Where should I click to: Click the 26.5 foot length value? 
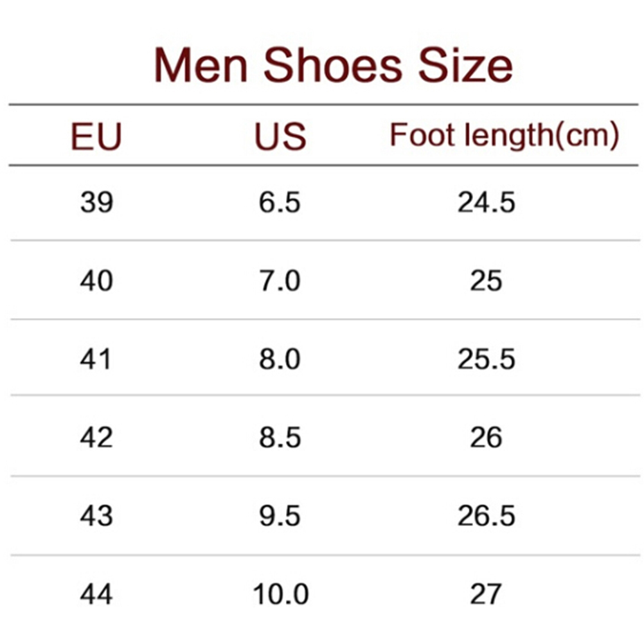pos(486,516)
